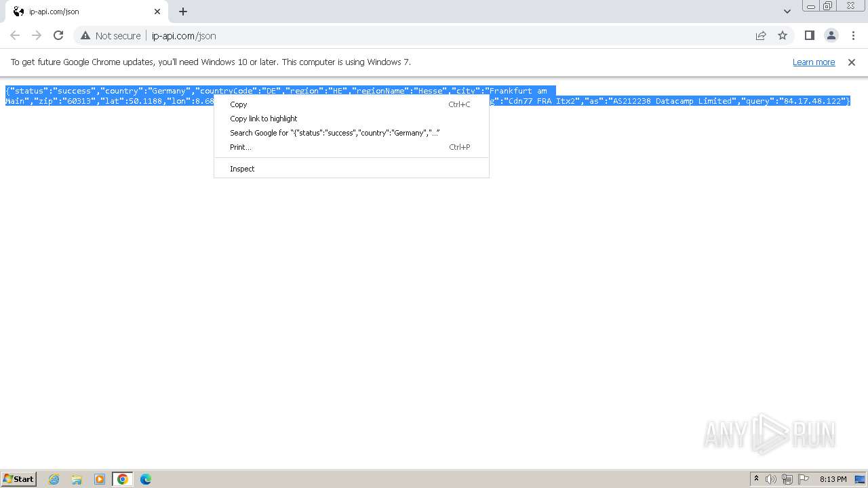
Task: Click the "zip":"60313" JSON text
Action: pyautogui.click(x=64, y=101)
